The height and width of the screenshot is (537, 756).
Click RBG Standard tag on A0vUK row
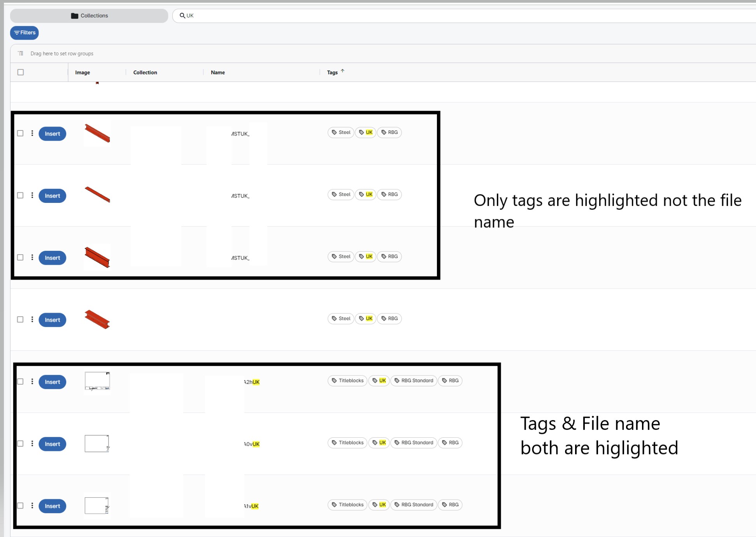[414, 443]
